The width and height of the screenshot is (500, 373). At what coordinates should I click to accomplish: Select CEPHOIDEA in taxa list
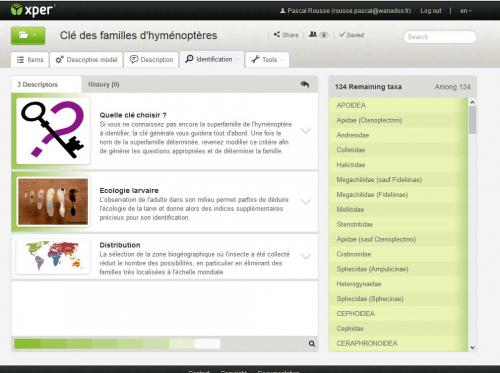pos(398,314)
